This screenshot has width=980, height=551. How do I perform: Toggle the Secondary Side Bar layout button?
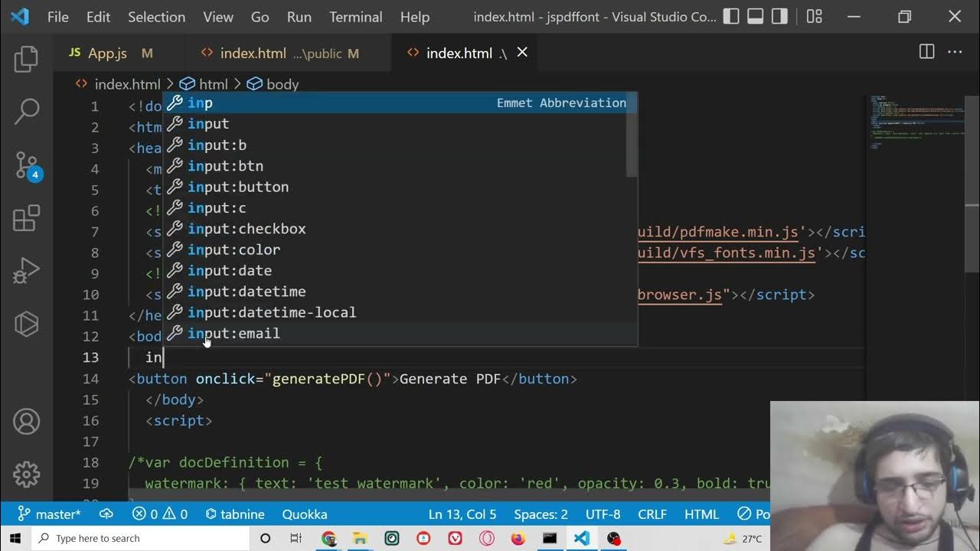pyautogui.click(x=779, y=16)
